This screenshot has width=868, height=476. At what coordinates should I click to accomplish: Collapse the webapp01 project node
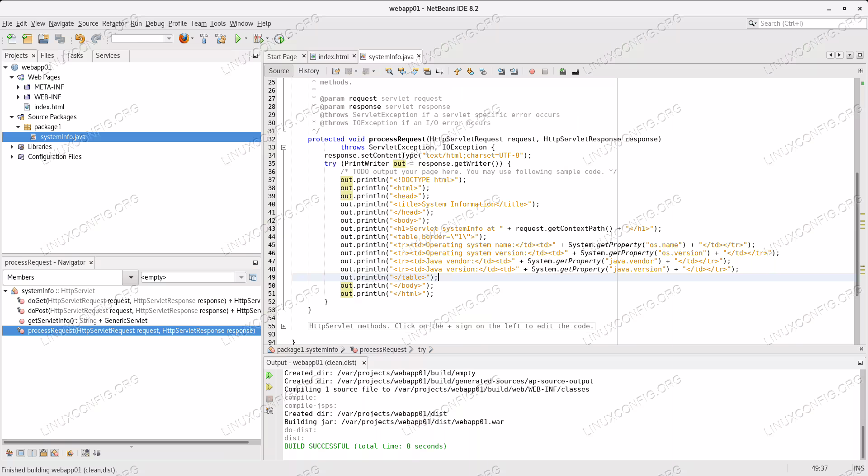(x=5, y=67)
